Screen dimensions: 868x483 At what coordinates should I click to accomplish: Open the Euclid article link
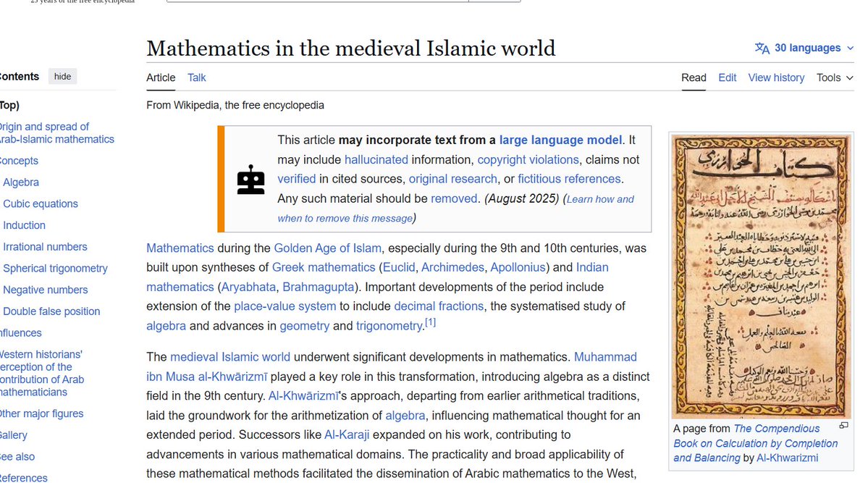tap(399, 267)
